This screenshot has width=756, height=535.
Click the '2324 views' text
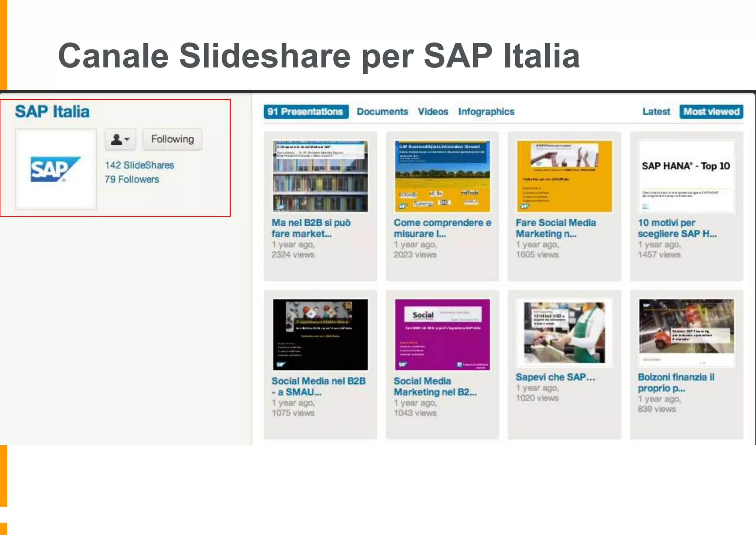293,255
